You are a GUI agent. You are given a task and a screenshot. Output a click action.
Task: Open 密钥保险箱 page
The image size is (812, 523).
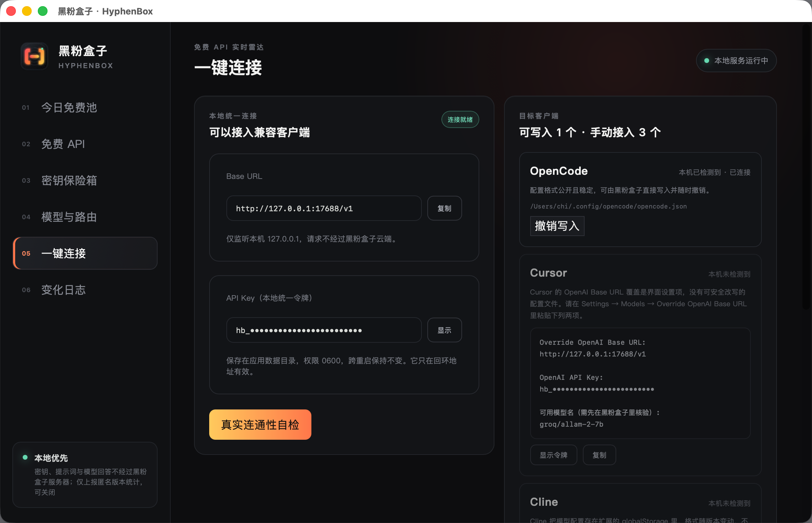85,181
